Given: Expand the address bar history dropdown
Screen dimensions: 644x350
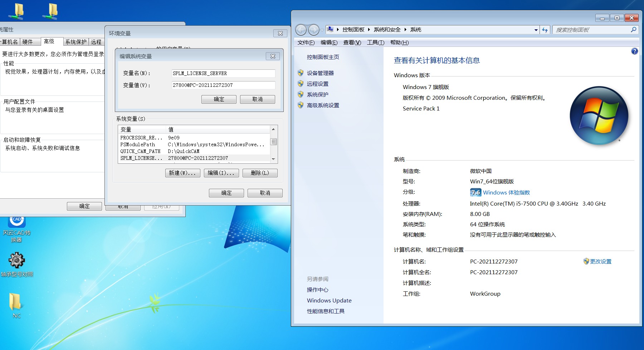Looking at the screenshot, I should coord(536,30).
